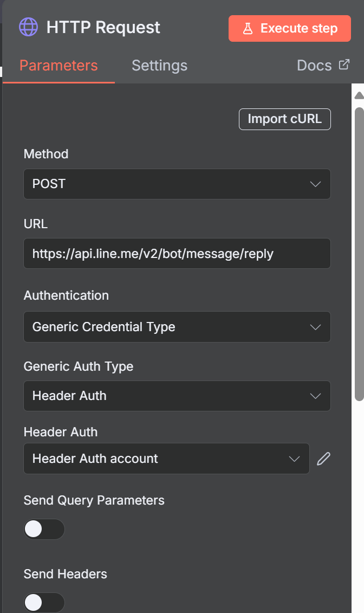Click the chevron arrow in Authentication field
The height and width of the screenshot is (613, 364).
[315, 327]
